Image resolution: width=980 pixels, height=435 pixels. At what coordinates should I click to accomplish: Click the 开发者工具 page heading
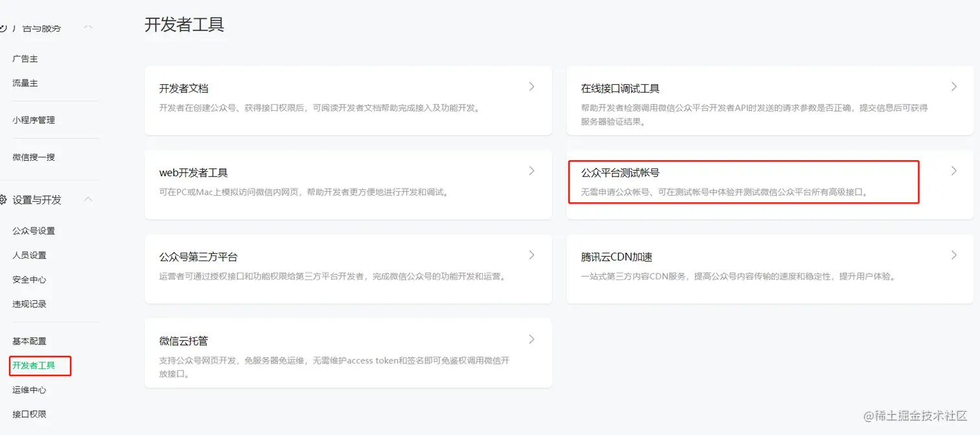(185, 25)
